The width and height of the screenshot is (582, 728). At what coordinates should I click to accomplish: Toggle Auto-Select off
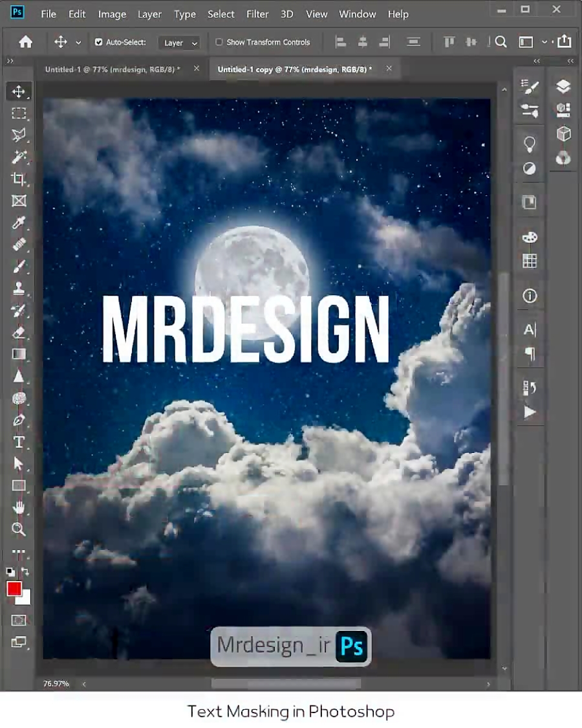click(98, 42)
